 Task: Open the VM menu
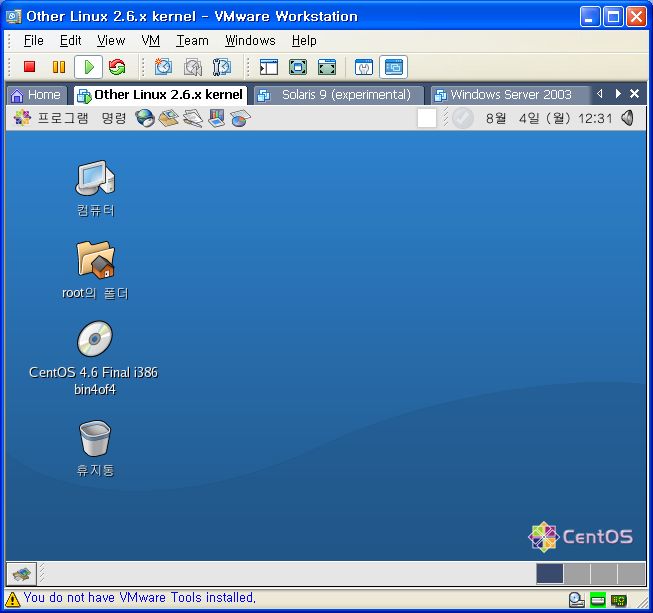coord(150,41)
